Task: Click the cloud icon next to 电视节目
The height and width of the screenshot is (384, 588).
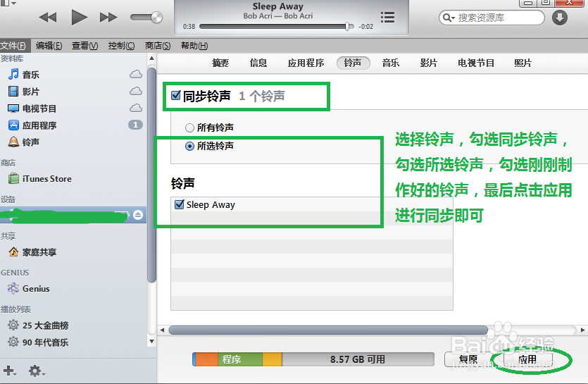Action: coord(136,108)
